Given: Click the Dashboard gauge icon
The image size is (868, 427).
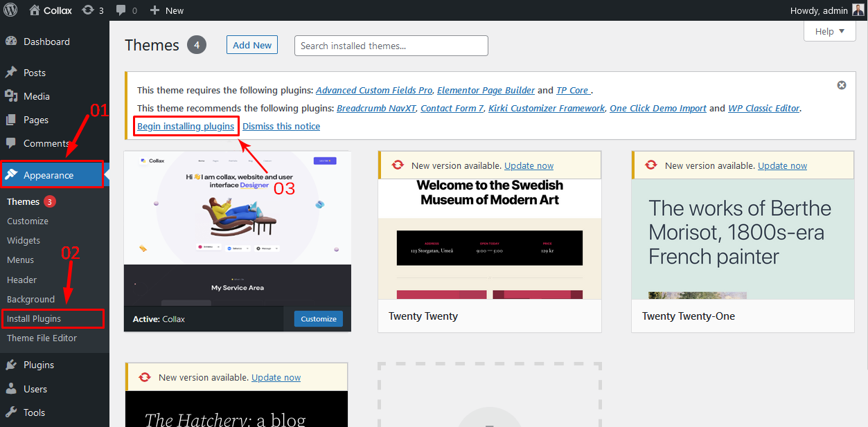Looking at the screenshot, I should [11, 42].
